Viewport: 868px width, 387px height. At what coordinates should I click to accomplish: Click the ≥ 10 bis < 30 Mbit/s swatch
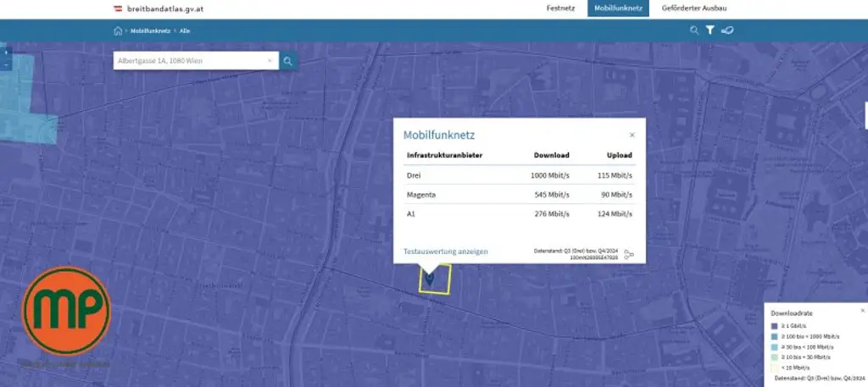775,357
